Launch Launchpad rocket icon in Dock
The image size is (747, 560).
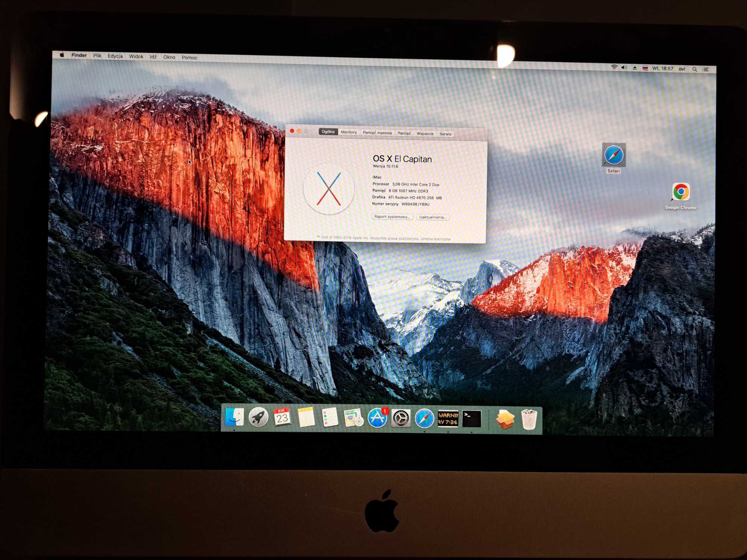pyautogui.click(x=258, y=417)
